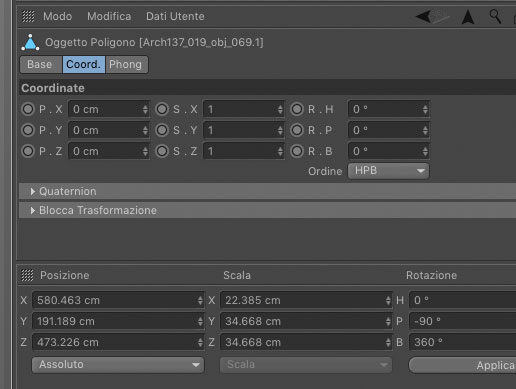Click the polygon object icon

pos(30,42)
